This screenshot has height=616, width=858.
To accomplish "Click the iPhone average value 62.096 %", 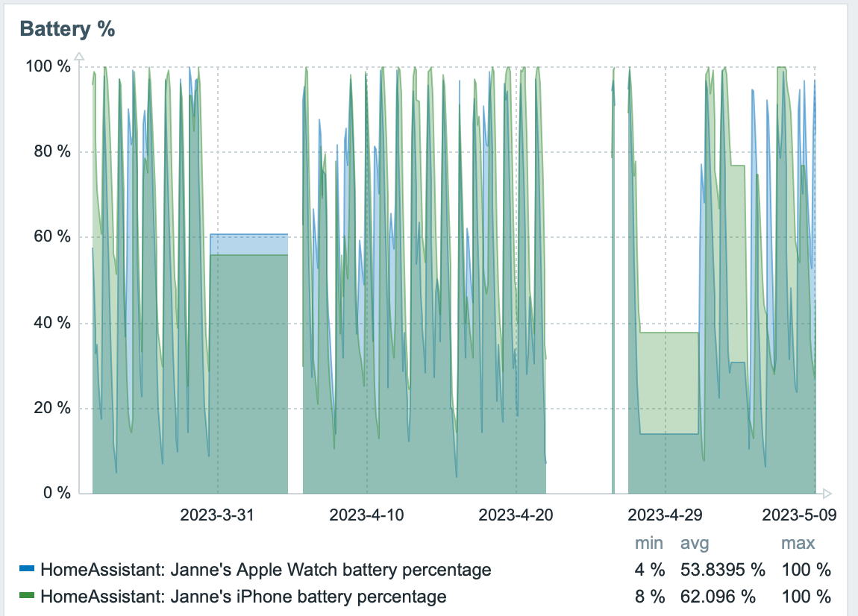I will (x=718, y=597).
